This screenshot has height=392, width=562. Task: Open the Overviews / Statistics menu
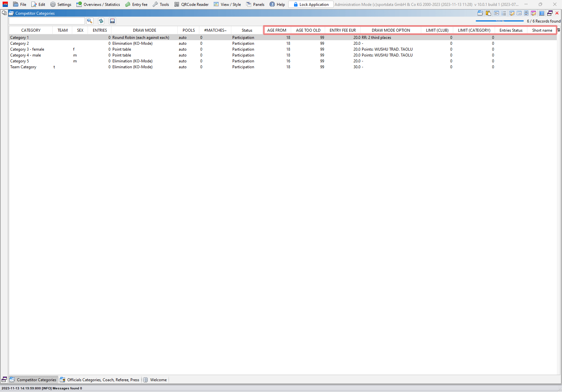[x=98, y=5]
